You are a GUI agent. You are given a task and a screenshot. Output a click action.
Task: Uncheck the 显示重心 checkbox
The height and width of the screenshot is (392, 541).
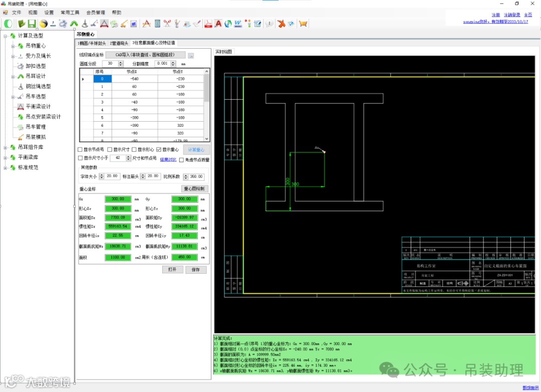click(159, 150)
